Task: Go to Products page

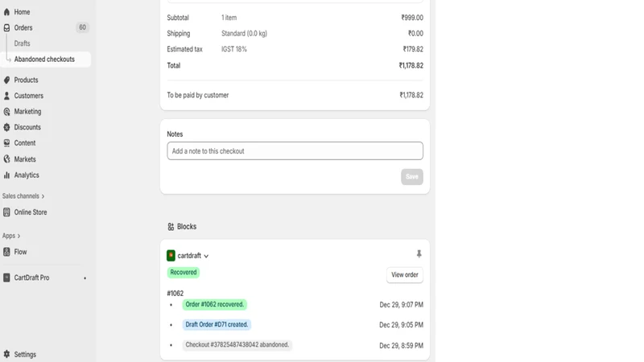Action: pos(27,80)
